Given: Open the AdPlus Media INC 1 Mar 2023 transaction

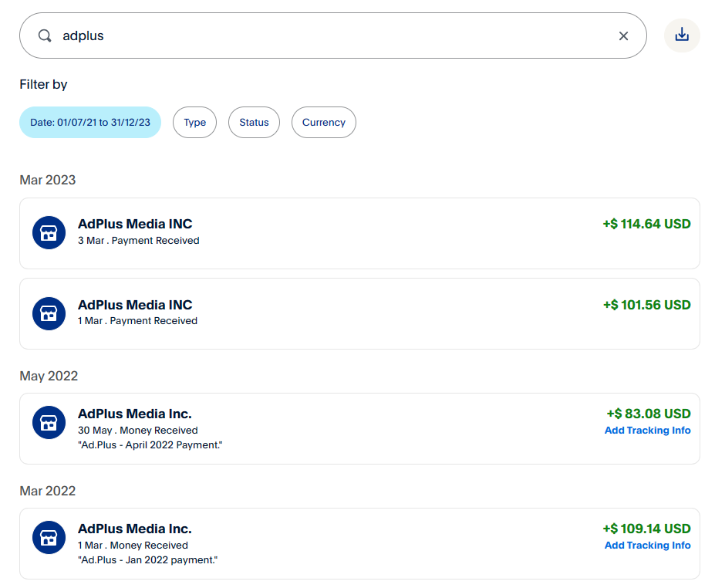Looking at the screenshot, I should tap(359, 314).
